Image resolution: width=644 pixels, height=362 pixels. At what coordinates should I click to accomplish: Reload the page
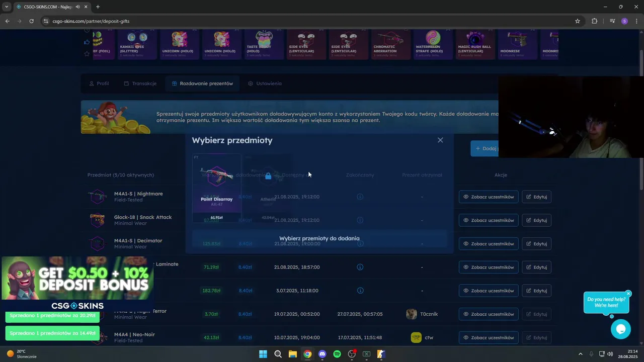31,21
